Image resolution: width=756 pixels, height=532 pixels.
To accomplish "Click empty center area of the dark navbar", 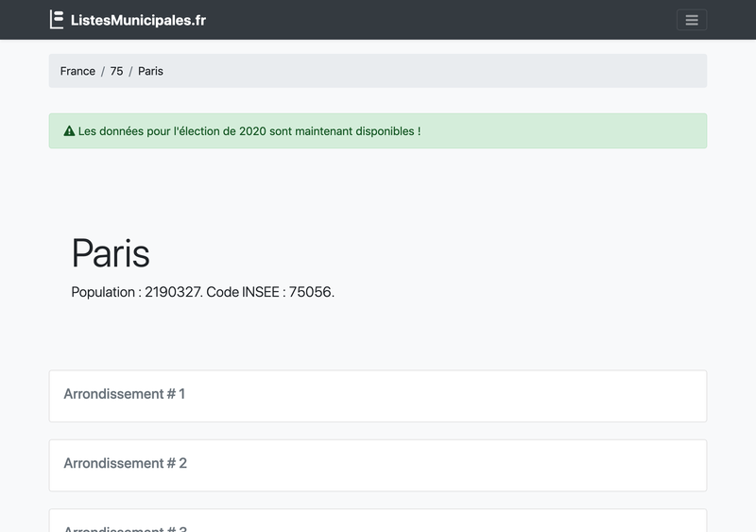I will tap(425, 20).
